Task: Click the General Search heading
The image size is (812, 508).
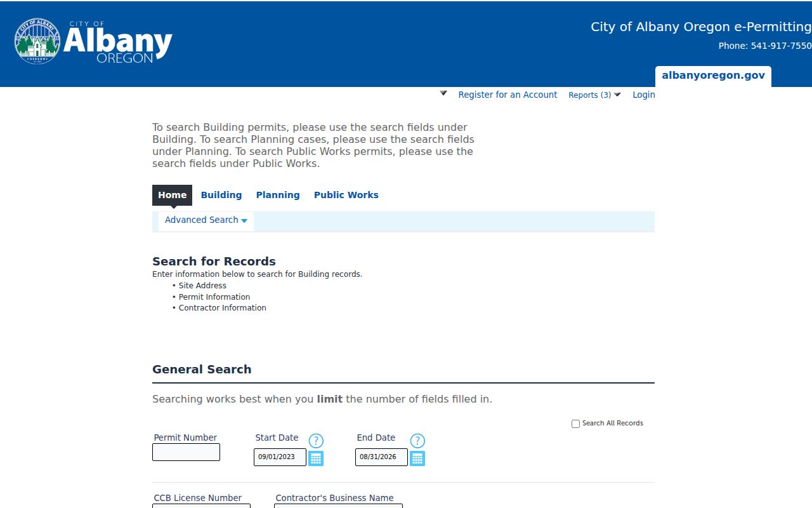Action: (202, 370)
